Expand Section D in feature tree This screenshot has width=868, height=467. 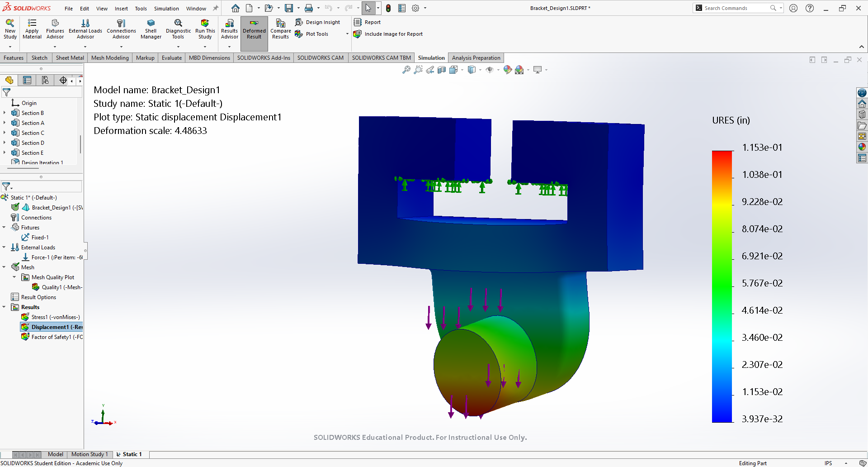[x=5, y=143]
